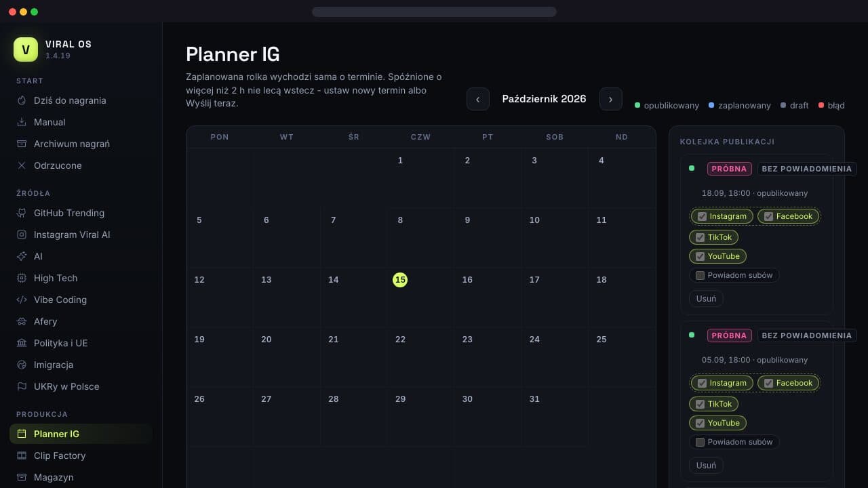Select day 31 in the calendar

(534, 399)
